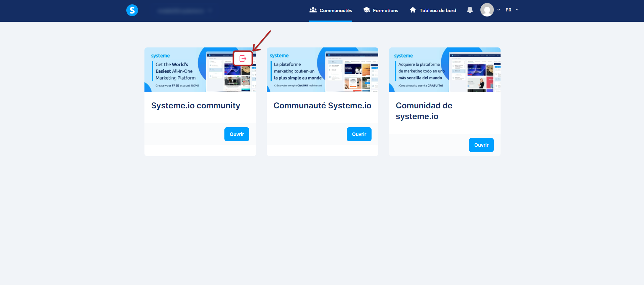Open the notifications bell

pyautogui.click(x=470, y=10)
